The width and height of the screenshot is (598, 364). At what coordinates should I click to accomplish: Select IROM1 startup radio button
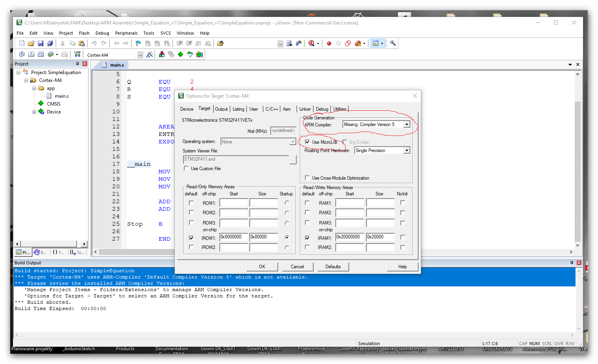coord(287,237)
